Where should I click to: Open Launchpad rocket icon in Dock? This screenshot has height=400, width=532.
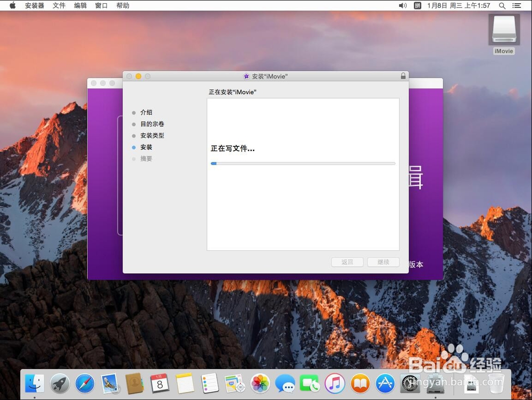point(60,383)
